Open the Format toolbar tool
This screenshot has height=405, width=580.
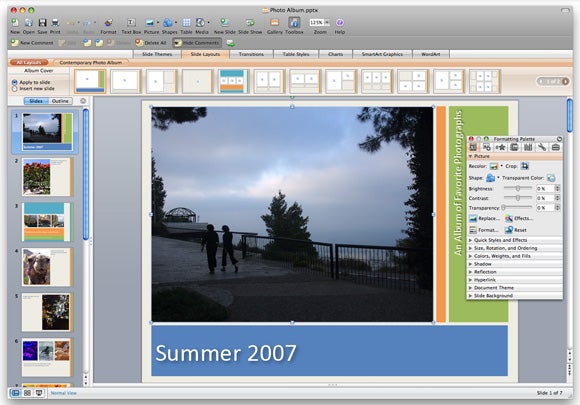(108, 23)
